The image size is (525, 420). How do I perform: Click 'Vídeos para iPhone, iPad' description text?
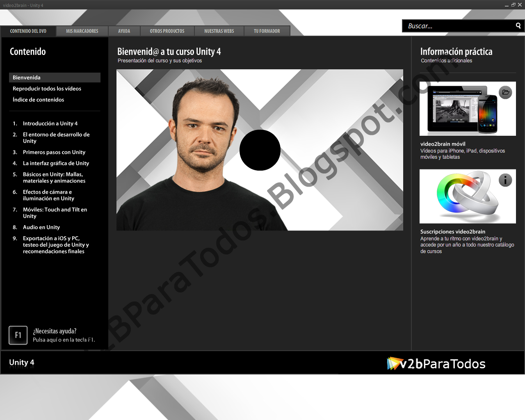tap(463, 154)
